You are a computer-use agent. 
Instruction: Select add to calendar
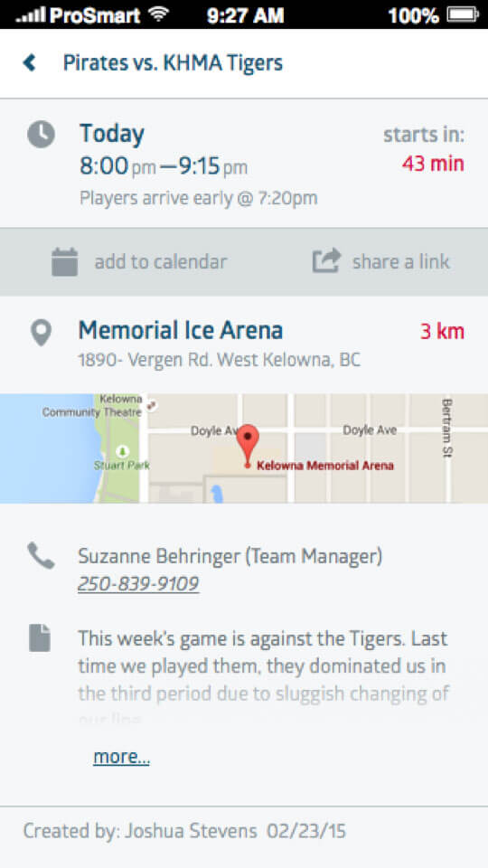click(161, 262)
